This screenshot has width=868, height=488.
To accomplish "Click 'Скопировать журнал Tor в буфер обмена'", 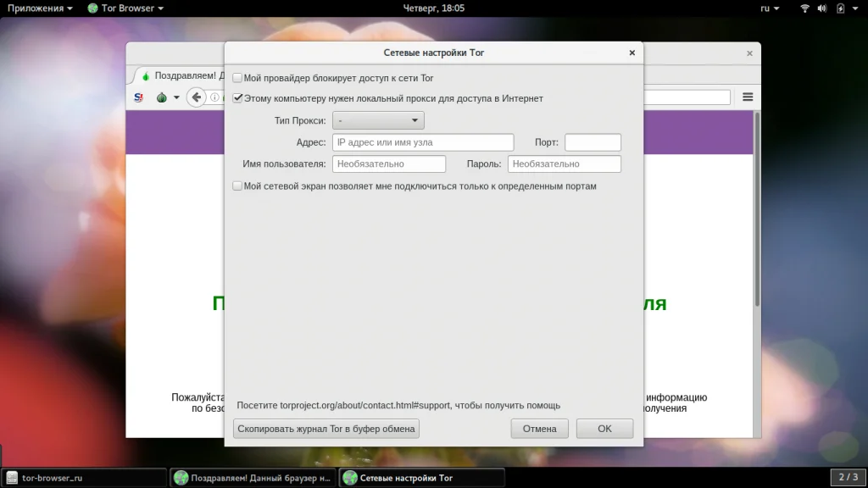I will 326,429.
